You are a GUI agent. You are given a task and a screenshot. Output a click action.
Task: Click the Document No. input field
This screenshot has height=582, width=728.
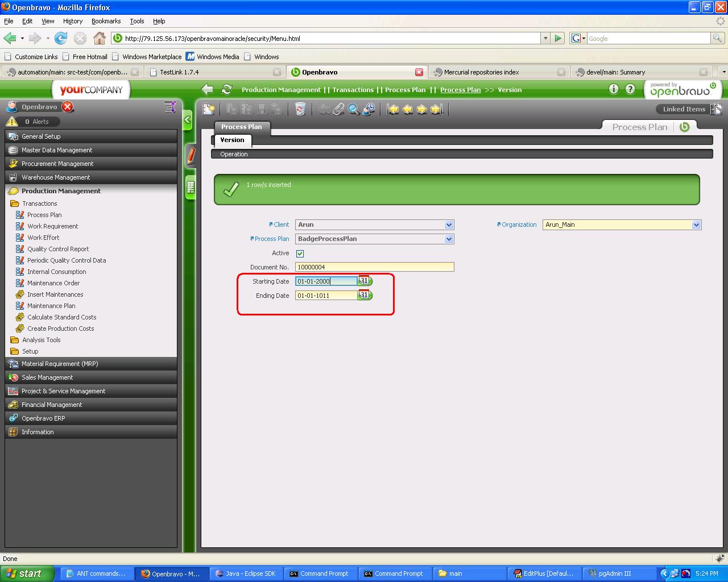tap(375, 267)
